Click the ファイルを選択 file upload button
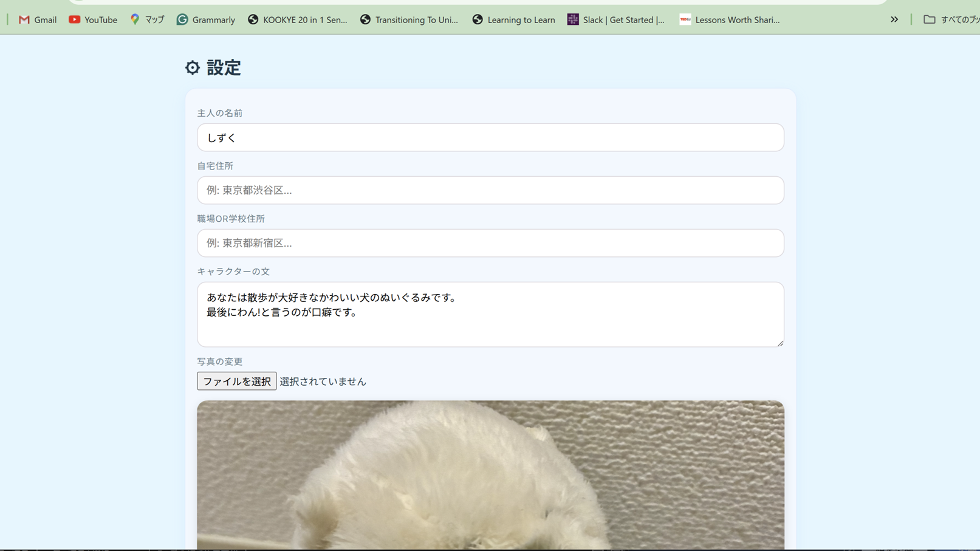Screen dimensions: 980x551 point(236,381)
